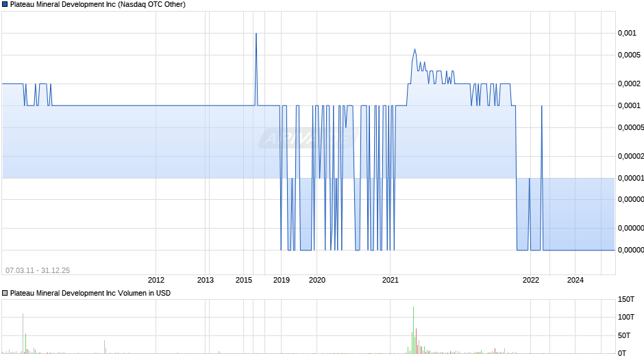This screenshot has width=644, height=360.
Task: Click the 0T volume axis label
Action: (622, 353)
